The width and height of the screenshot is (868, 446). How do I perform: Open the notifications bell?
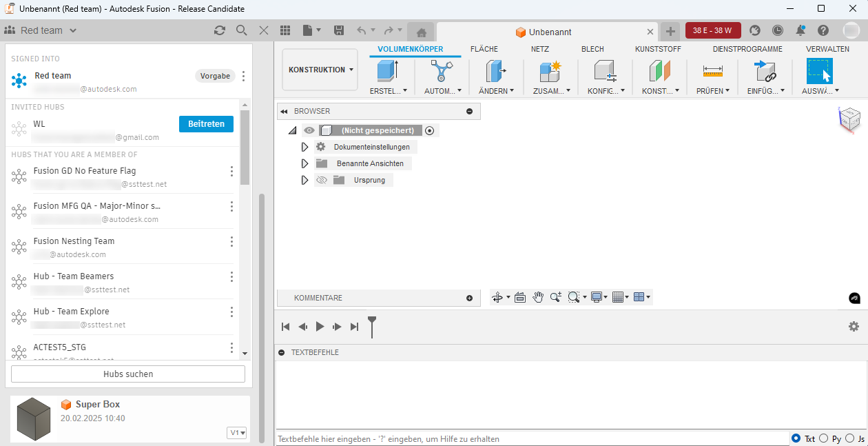(x=800, y=30)
